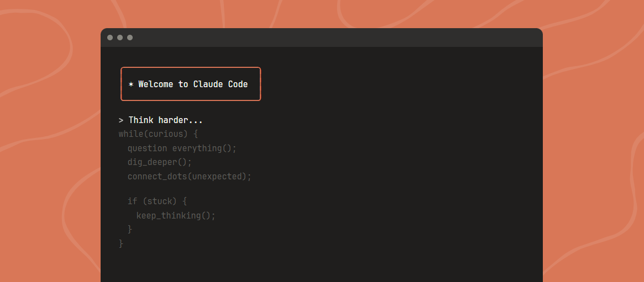
Task: Click the word "curious" in while condition
Action: coord(164,134)
